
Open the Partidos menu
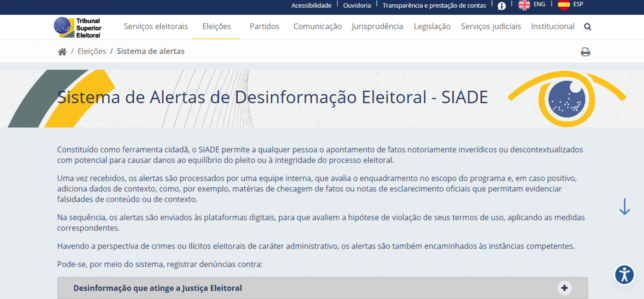point(265,26)
